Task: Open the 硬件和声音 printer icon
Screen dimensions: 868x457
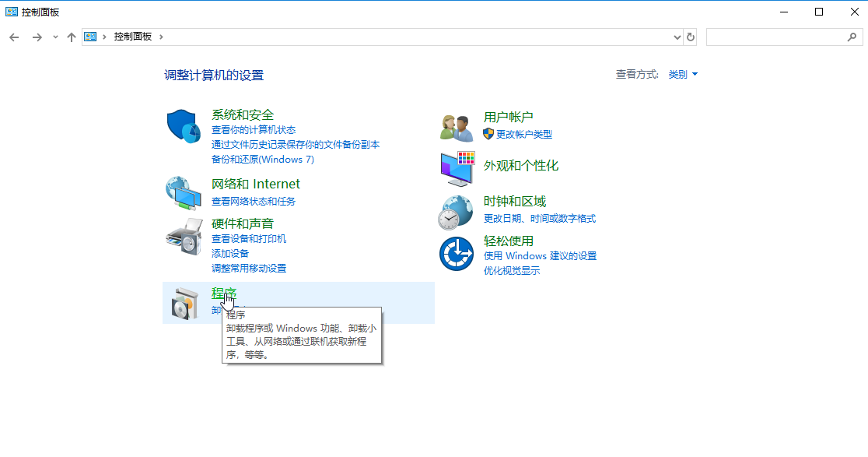Action: coord(184,237)
